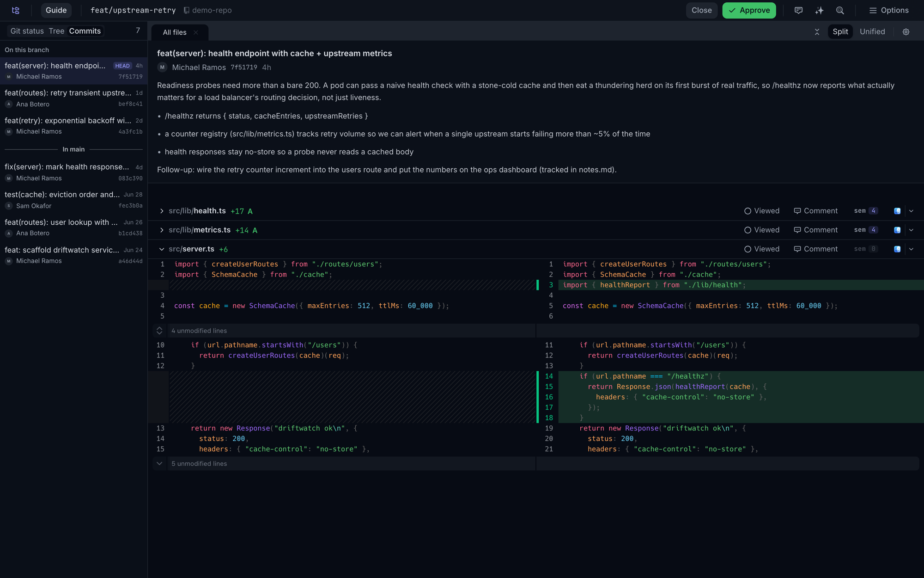This screenshot has width=924, height=578.
Task: Expand the 4 unmodified lines section
Action: tap(159, 331)
